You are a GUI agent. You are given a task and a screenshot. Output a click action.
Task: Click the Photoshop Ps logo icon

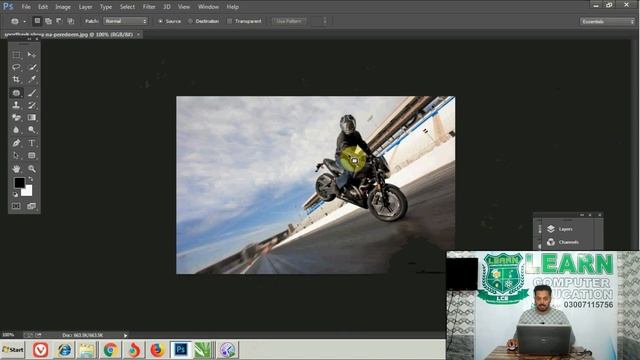8,7
